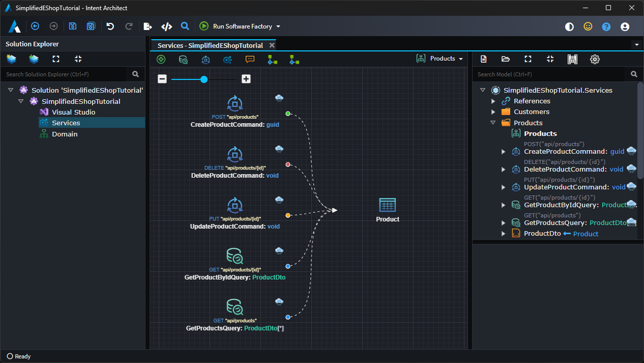Expand CreateProductCommand in the model tree
This screenshot has width=644, height=363.
(x=503, y=151)
